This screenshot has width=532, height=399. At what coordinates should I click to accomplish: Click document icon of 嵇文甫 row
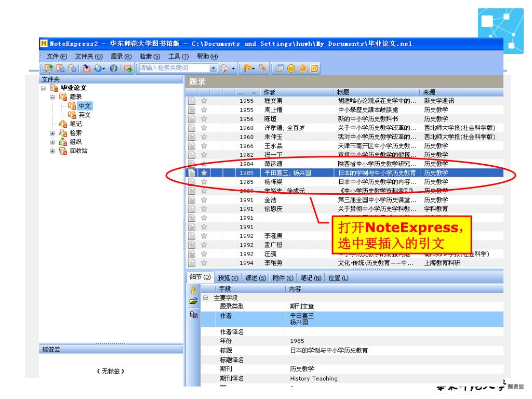[x=192, y=101]
